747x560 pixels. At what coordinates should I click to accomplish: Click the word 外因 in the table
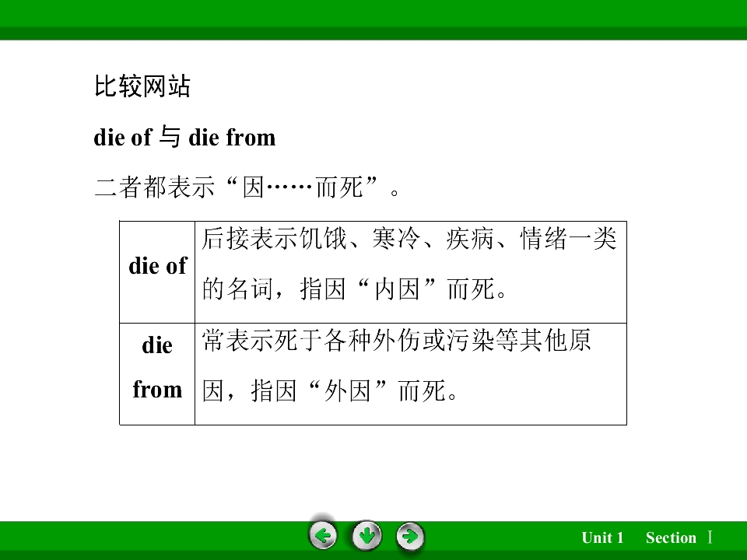(347, 390)
